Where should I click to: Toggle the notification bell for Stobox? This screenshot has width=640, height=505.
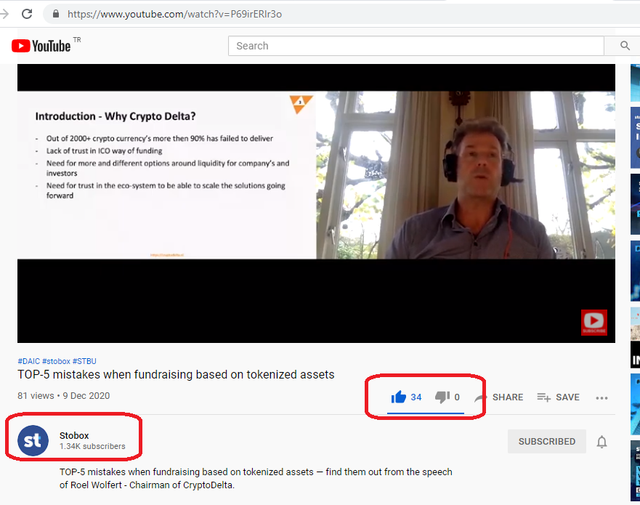click(602, 442)
